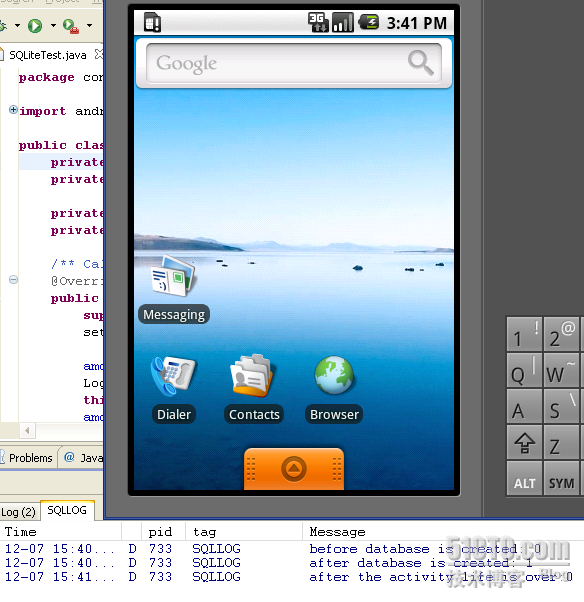Click the emulator keyboard SYM key
Image resolution: width=584 pixels, height=602 pixels.
pyautogui.click(x=561, y=478)
